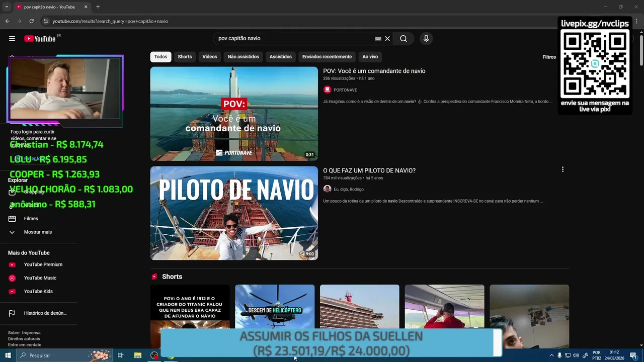Image resolution: width=644 pixels, height=362 pixels.
Task: Open volume control in system tray
Action: (x=576, y=355)
